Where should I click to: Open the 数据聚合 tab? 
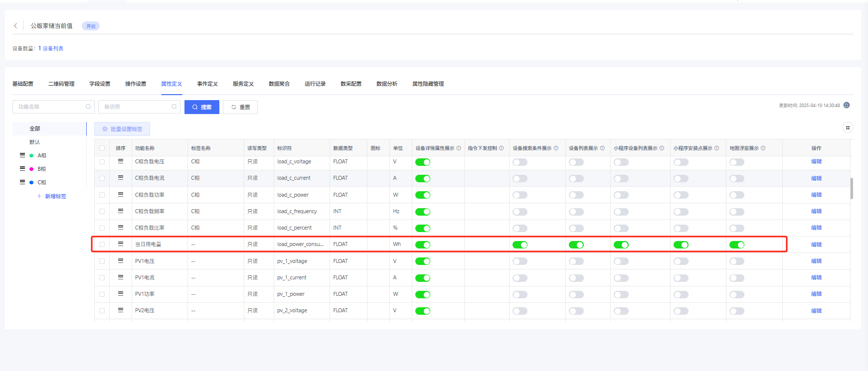click(x=279, y=84)
